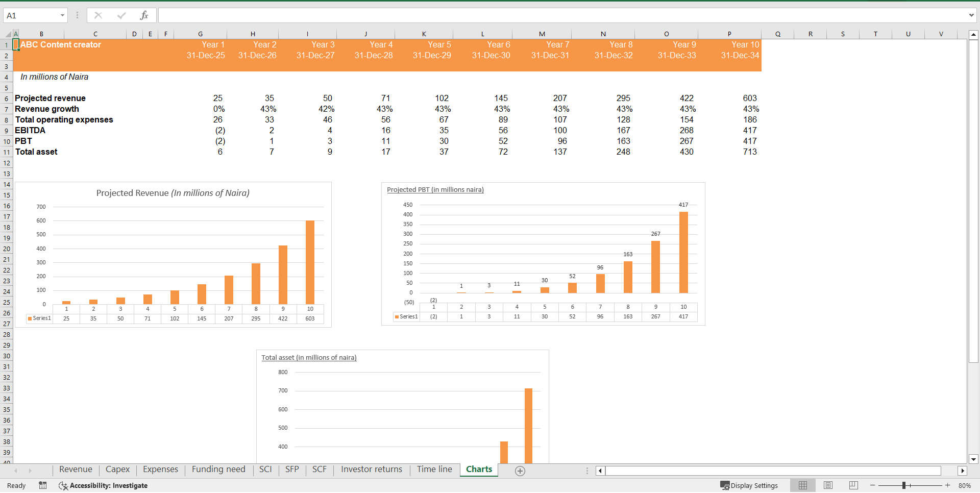Select column Q header
This screenshot has width=980, height=493.
pyautogui.click(x=778, y=34)
